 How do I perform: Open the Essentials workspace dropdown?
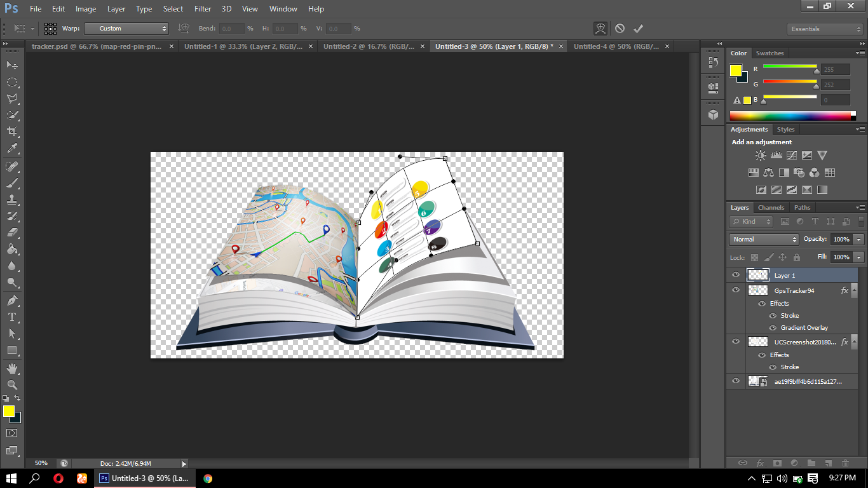(x=824, y=29)
